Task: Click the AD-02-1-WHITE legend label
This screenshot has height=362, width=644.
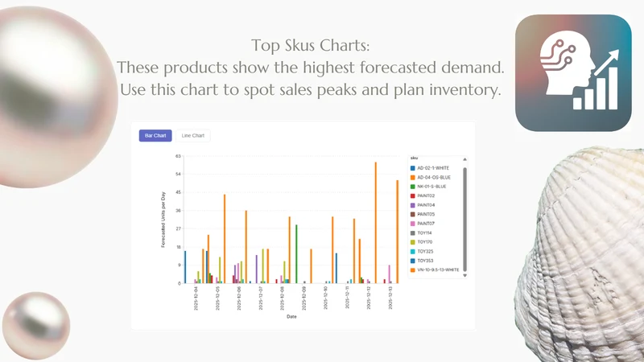Action: pyautogui.click(x=433, y=168)
